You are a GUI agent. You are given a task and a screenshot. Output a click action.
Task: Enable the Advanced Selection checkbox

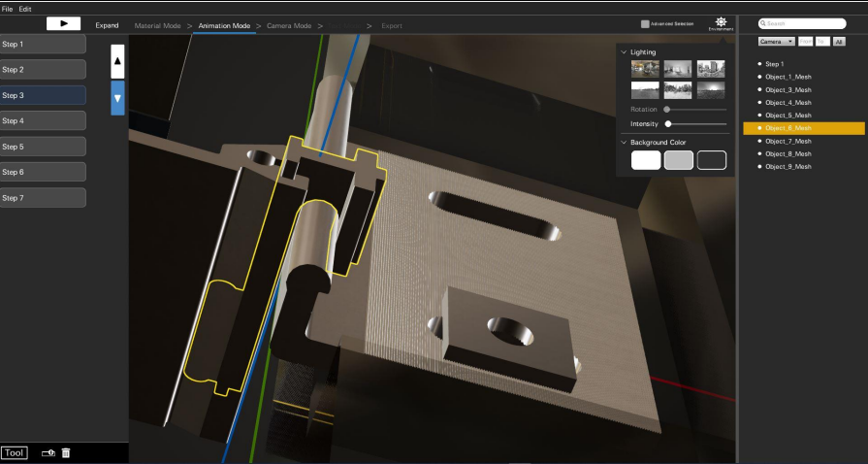click(x=645, y=23)
